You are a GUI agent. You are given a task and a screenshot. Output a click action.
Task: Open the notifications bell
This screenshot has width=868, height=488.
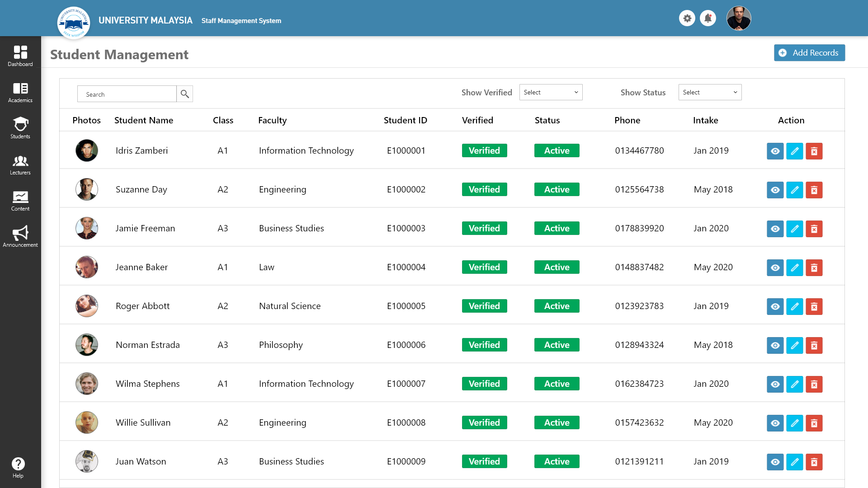tap(708, 19)
